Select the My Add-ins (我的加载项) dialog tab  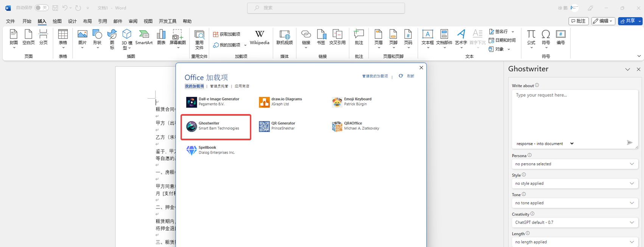click(x=194, y=86)
